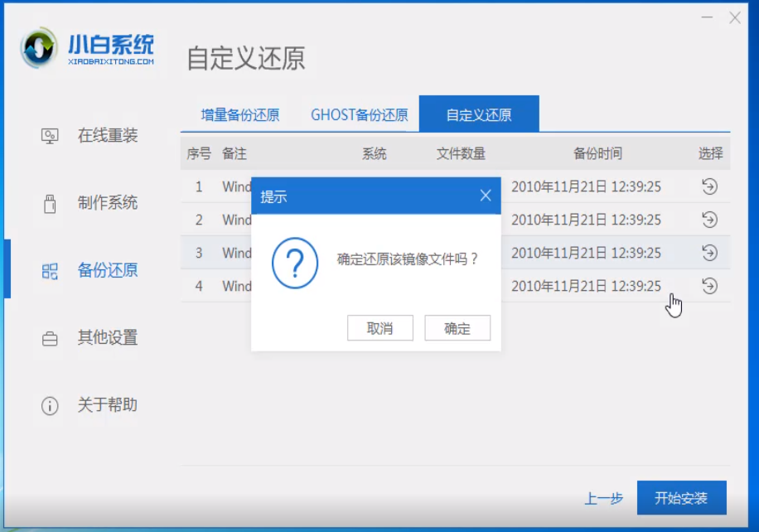Switch to the 增量备份还原 tab
The height and width of the screenshot is (532, 759).
click(240, 115)
